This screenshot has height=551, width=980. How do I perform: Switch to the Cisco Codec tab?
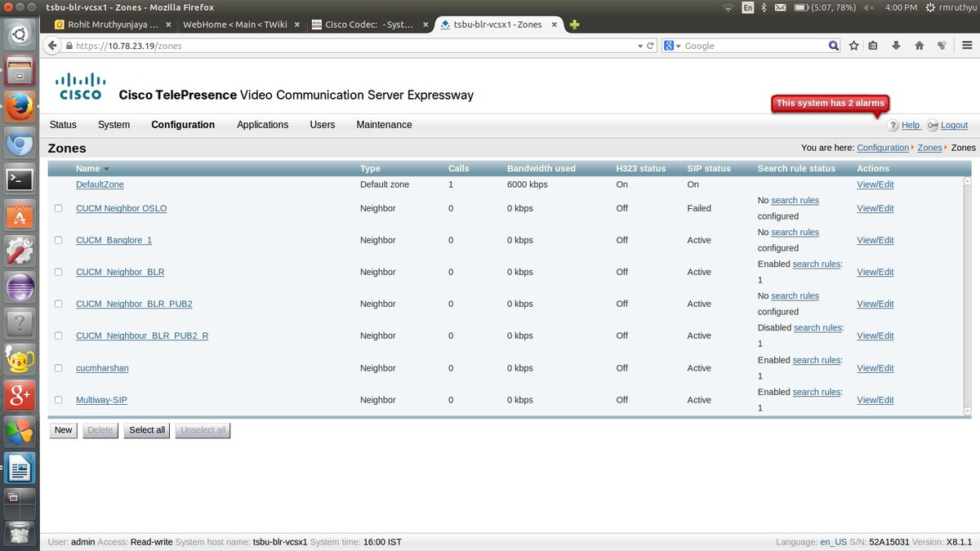pyautogui.click(x=369, y=24)
